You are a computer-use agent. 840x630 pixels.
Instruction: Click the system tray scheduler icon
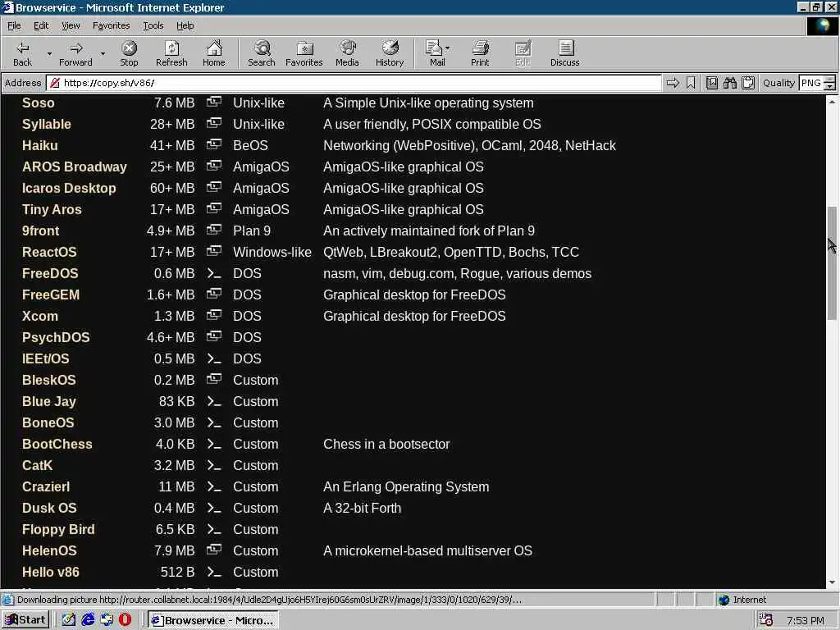coord(766,620)
